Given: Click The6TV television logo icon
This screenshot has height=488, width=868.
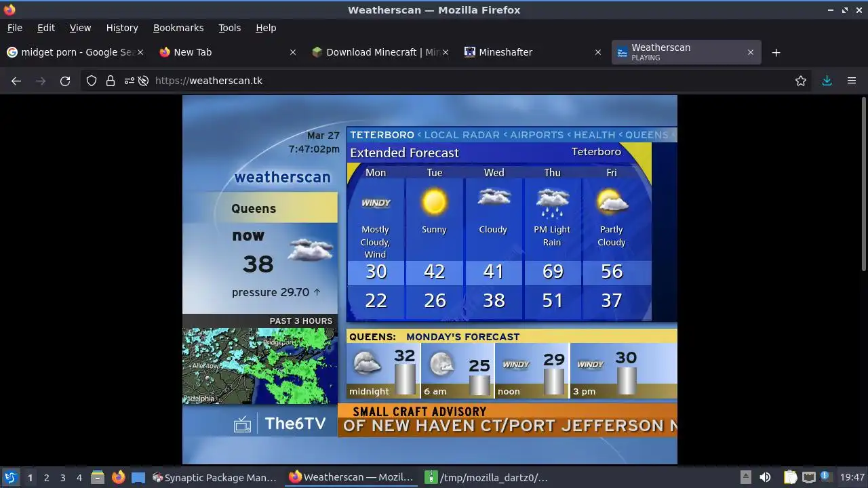Looking at the screenshot, I should pyautogui.click(x=242, y=424).
